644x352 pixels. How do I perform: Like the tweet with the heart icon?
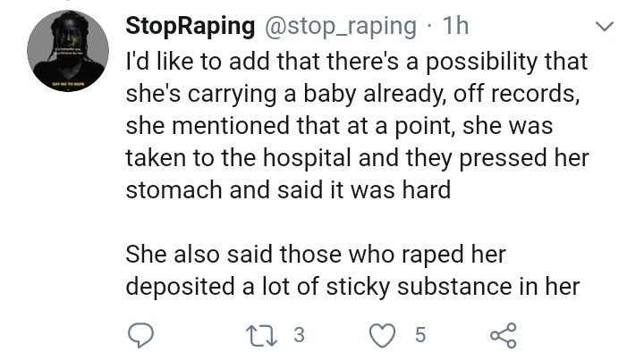(383, 335)
